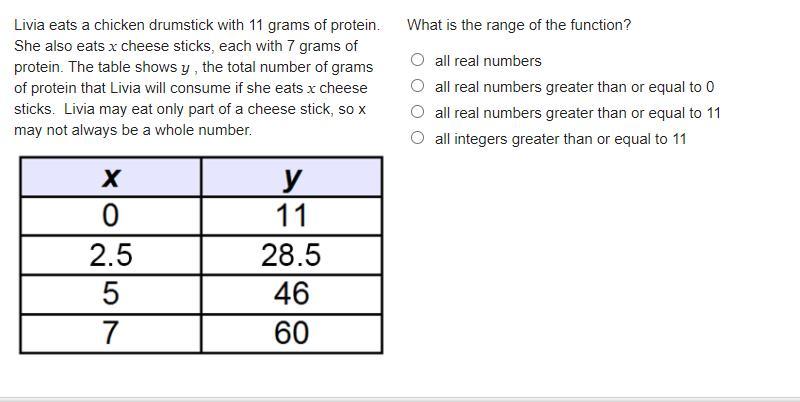
Task: Click the 'greater than or equal to 11' real numbers text
Action: 633,113
